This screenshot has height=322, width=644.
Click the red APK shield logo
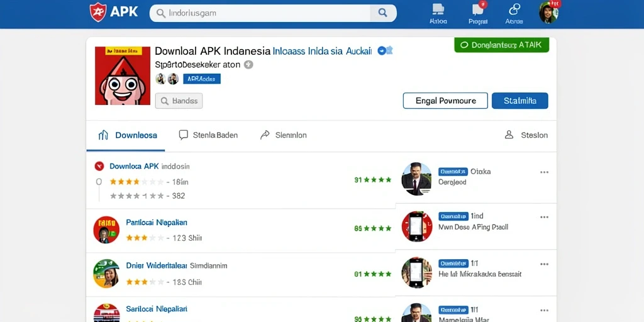pyautogui.click(x=98, y=11)
